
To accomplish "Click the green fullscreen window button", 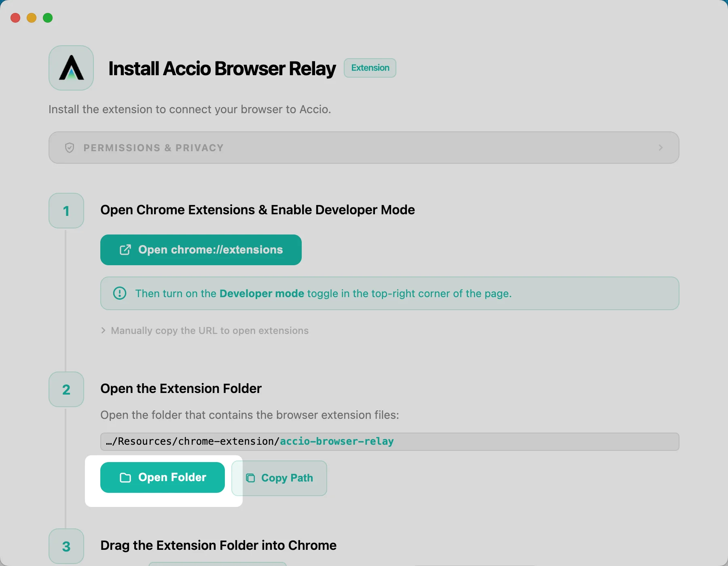I will [48, 18].
